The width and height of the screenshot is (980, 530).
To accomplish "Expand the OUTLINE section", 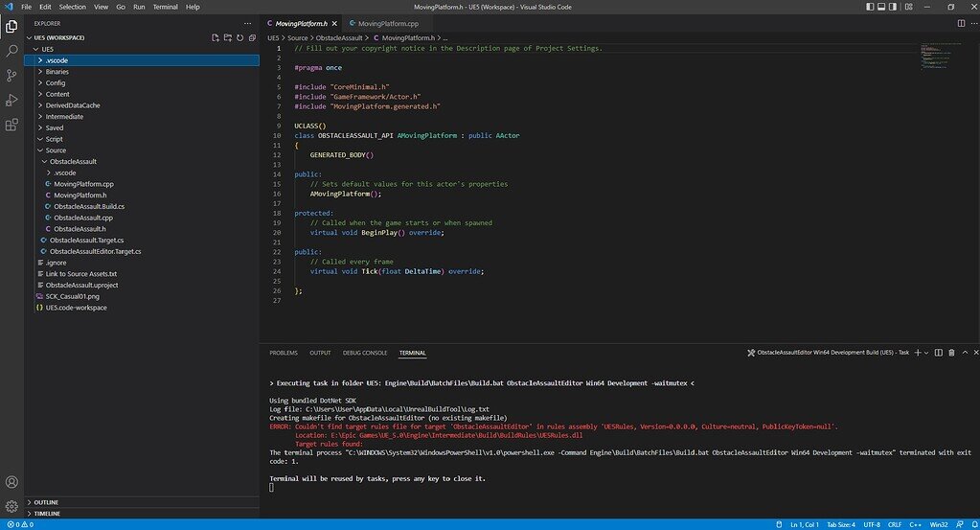I will 46,501.
